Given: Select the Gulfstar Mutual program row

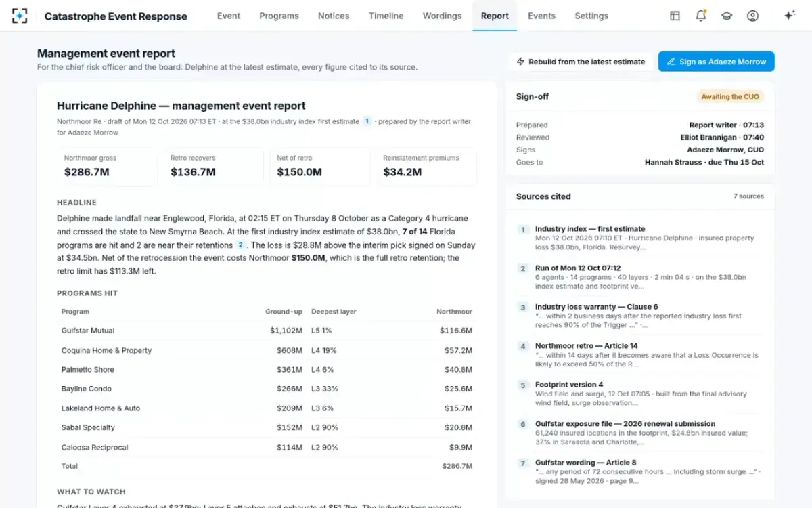Looking at the screenshot, I should tap(267, 331).
